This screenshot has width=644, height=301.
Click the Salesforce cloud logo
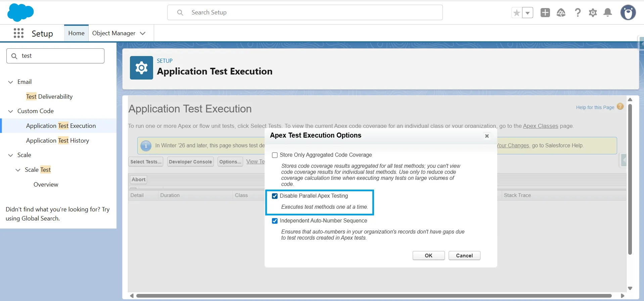(x=20, y=12)
